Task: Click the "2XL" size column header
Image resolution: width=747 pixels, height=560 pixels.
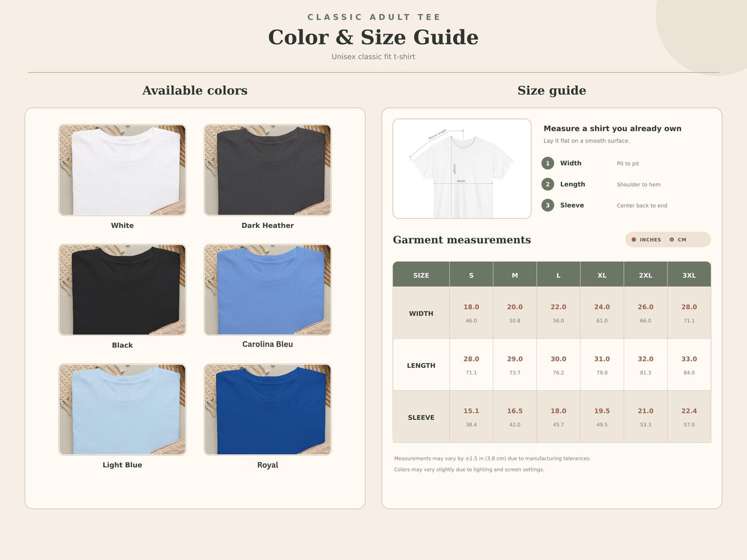Action: point(646,276)
